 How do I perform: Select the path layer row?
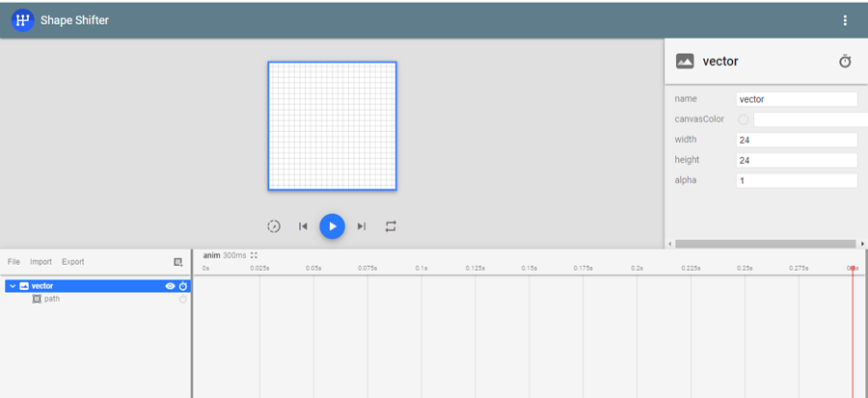[x=98, y=299]
